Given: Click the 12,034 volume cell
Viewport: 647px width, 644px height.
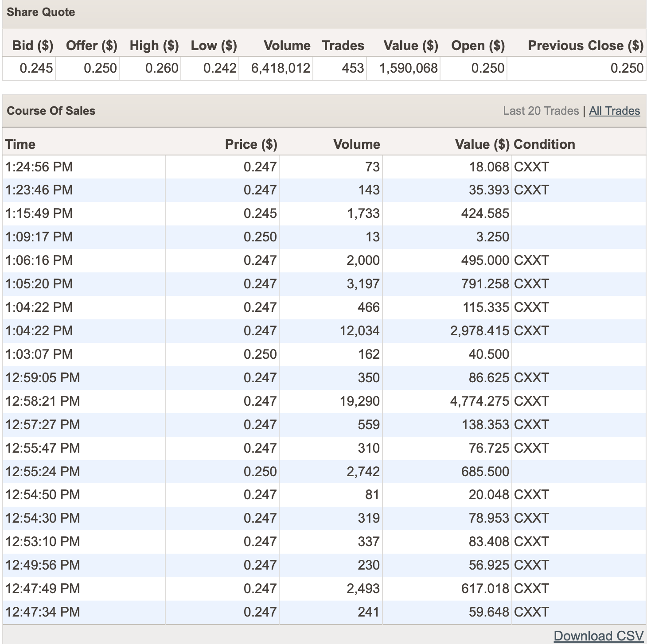Looking at the screenshot, I should pyautogui.click(x=359, y=331).
